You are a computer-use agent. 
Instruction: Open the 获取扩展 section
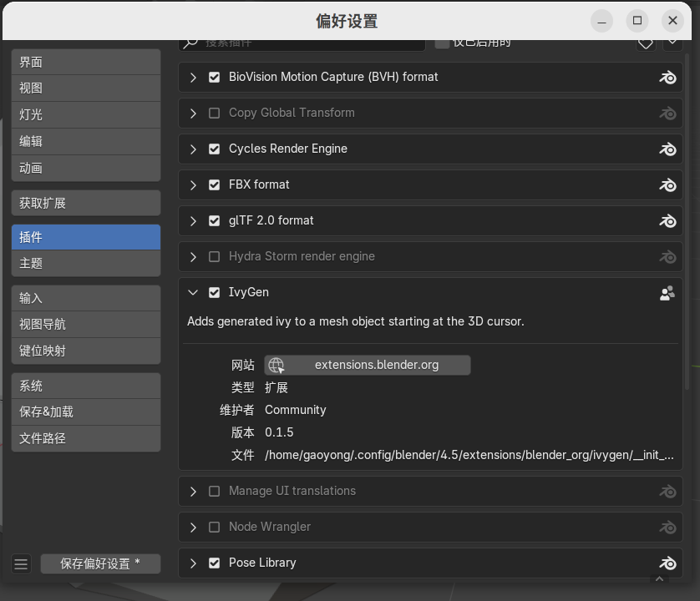coord(86,203)
